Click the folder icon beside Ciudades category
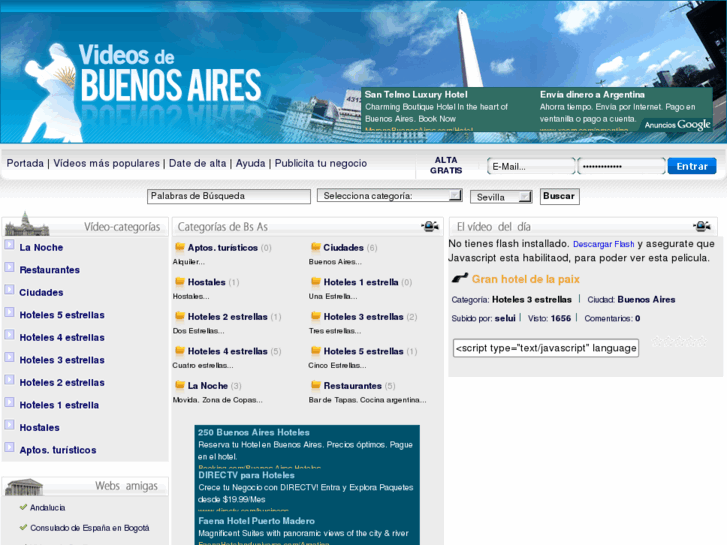Viewport: 727px width, 545px height. tap(316, 247)
